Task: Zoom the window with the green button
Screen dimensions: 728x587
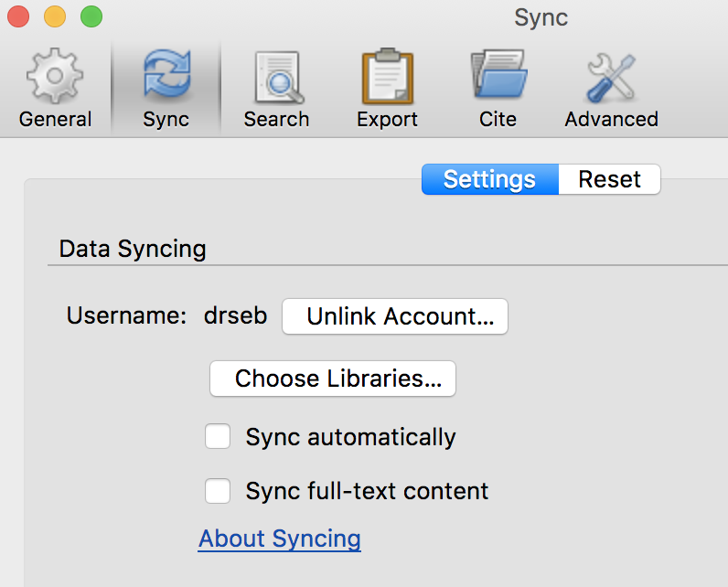Action: [x=91, y=16]
